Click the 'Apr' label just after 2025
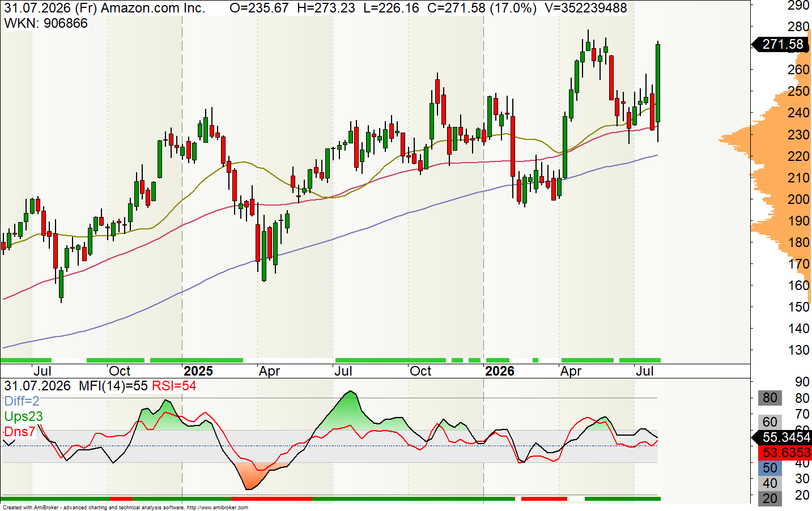This screenshot has height=511, width=812. click(269, 371)
